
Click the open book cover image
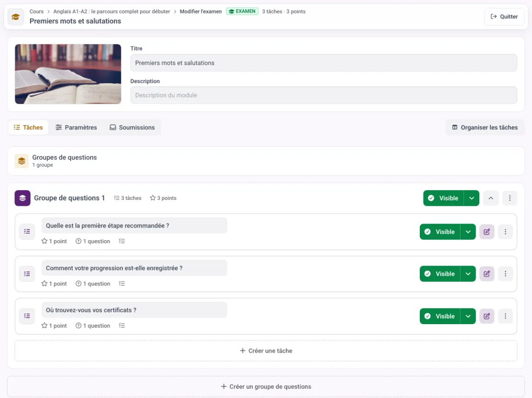(68, 74)
